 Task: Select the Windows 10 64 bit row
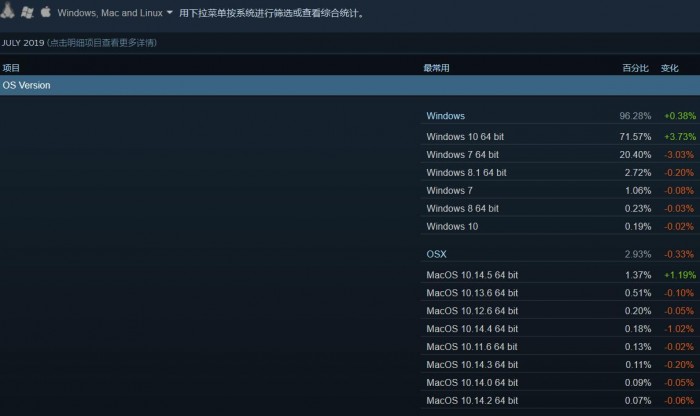[560, 137]
